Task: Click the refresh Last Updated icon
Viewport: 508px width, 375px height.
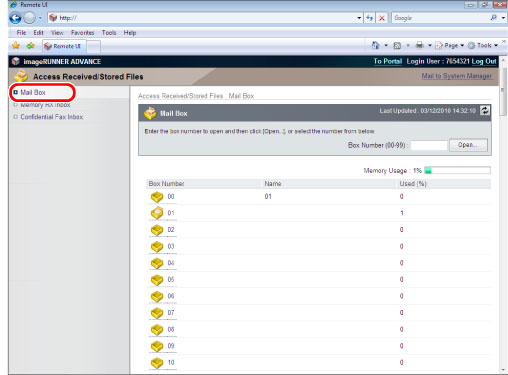Action: [485, 110]
